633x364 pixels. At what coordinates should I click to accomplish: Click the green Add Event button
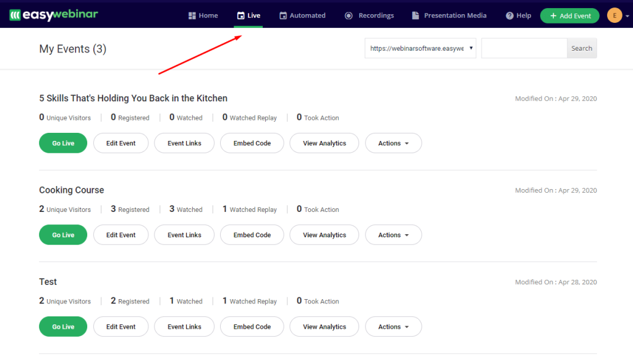coord(569,15)
